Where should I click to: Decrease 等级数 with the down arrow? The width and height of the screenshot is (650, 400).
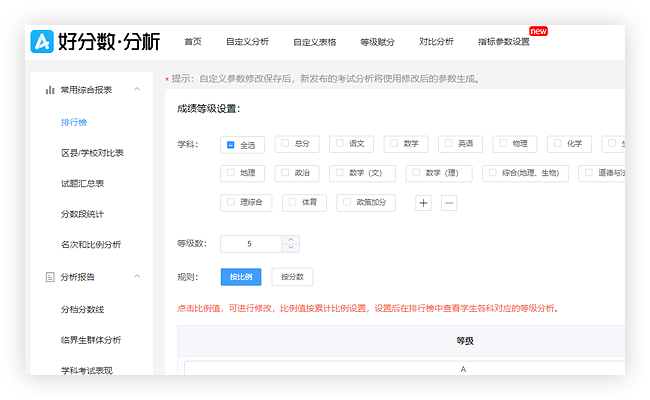290,248
